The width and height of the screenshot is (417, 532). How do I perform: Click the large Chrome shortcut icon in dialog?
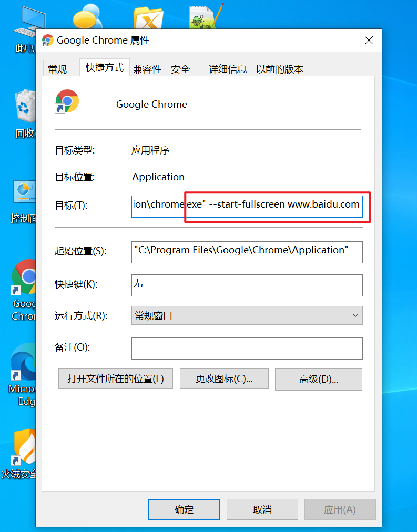tap(67, 101)
